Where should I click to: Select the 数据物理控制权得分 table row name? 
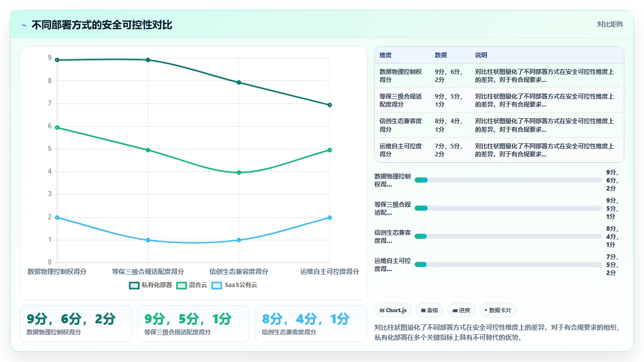[401, 76]
